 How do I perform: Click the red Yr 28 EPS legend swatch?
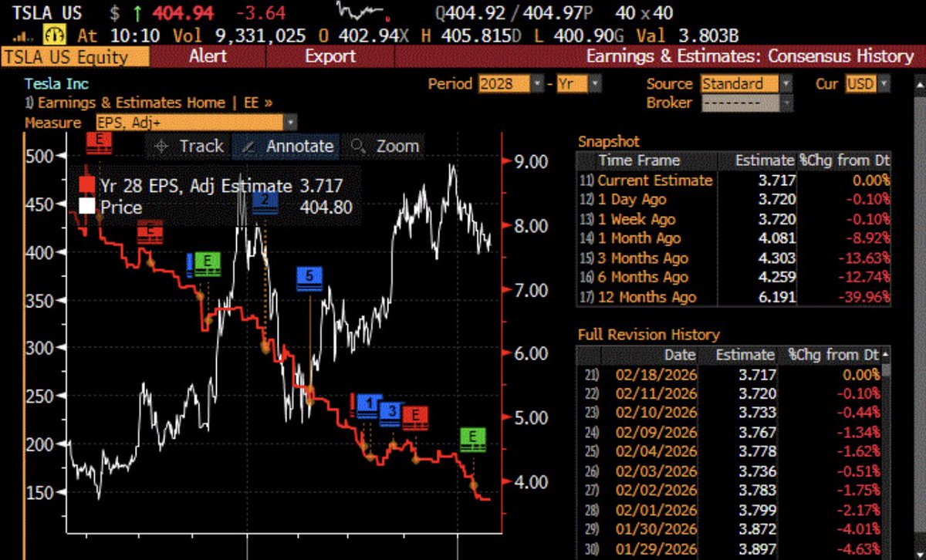pos(87,186)
